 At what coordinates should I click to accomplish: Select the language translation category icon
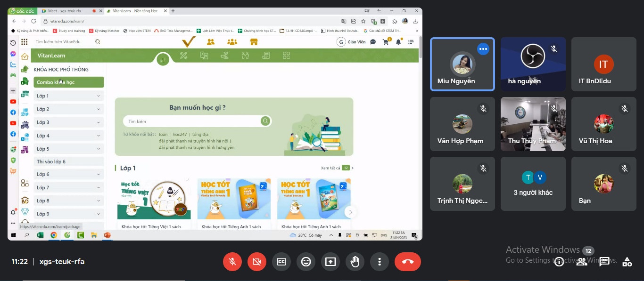click(204, 56)
